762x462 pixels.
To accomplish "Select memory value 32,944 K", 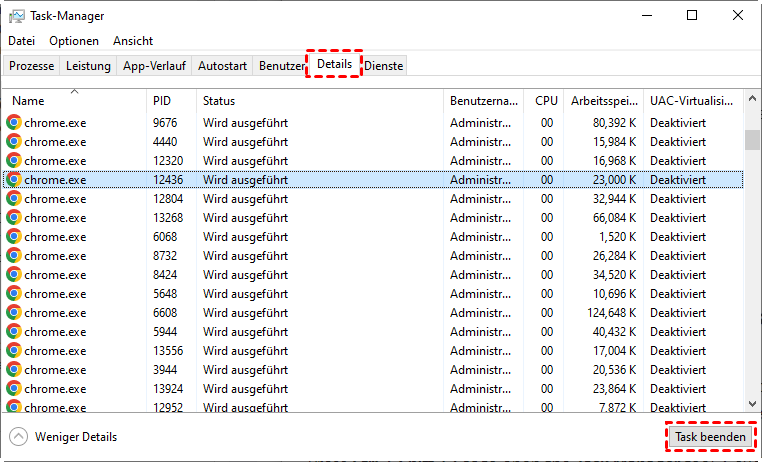I will (x=614, y=198).
